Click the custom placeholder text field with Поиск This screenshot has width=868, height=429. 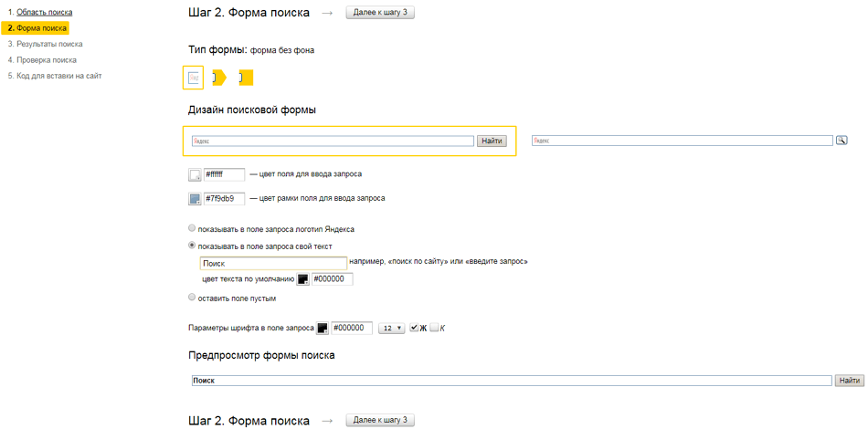[273, 263]
